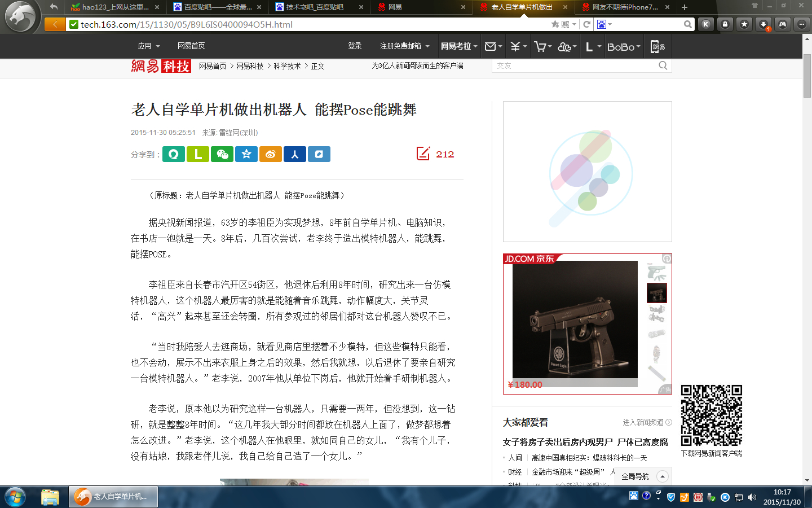Click the last blue share icon
Screen dimensions: 812x508
(319, 154)
